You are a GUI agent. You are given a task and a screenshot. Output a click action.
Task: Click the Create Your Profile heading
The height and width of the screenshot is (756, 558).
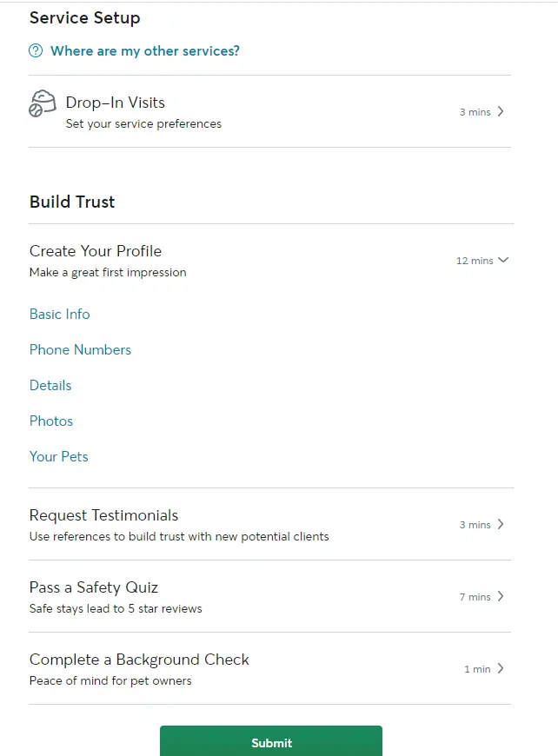96,251
